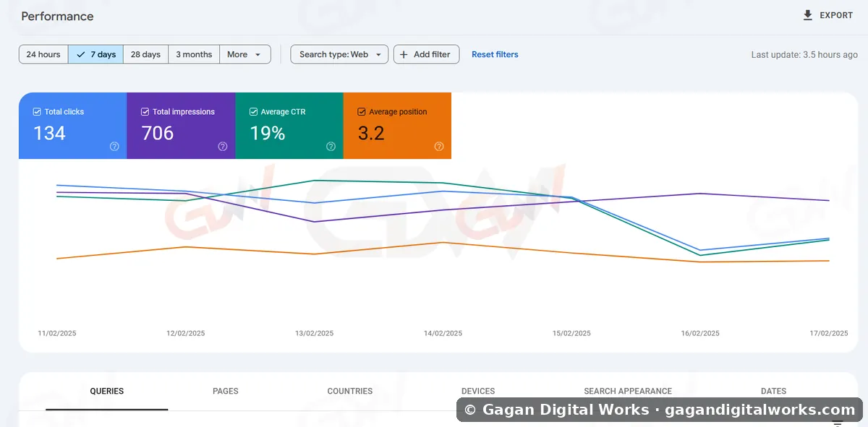Switch to the Dates tab

(x=773, y=392)
